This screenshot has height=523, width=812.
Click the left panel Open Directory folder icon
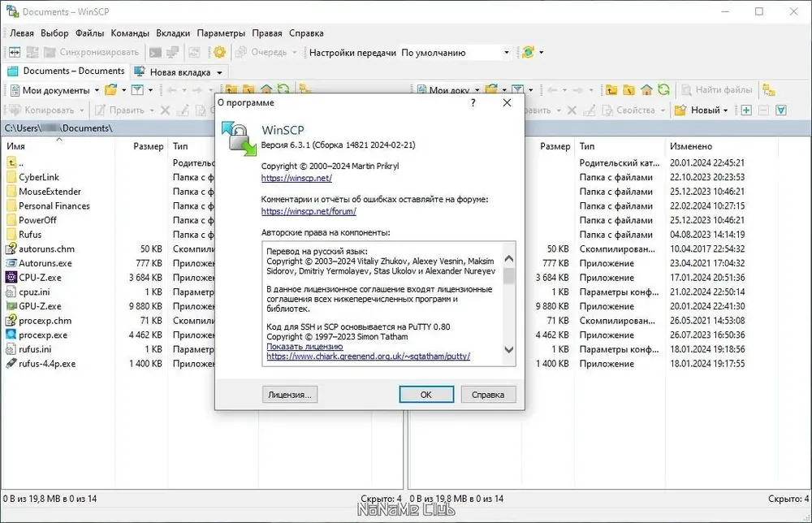click(110, 90)
